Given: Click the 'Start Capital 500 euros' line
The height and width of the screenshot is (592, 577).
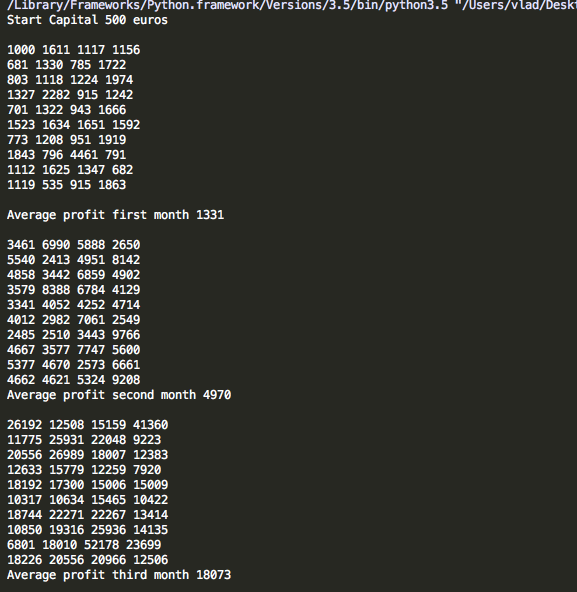Looking at the screenshot, I should pyautogui.click(x=87, y=20).
